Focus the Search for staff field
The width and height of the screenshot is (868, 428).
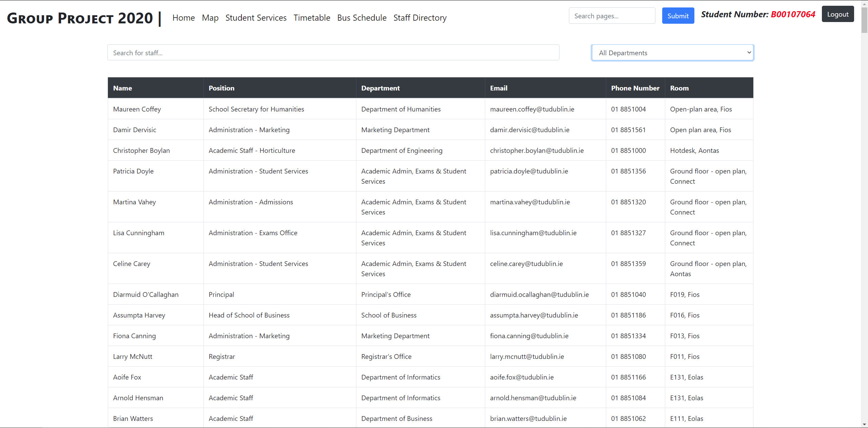333,53
